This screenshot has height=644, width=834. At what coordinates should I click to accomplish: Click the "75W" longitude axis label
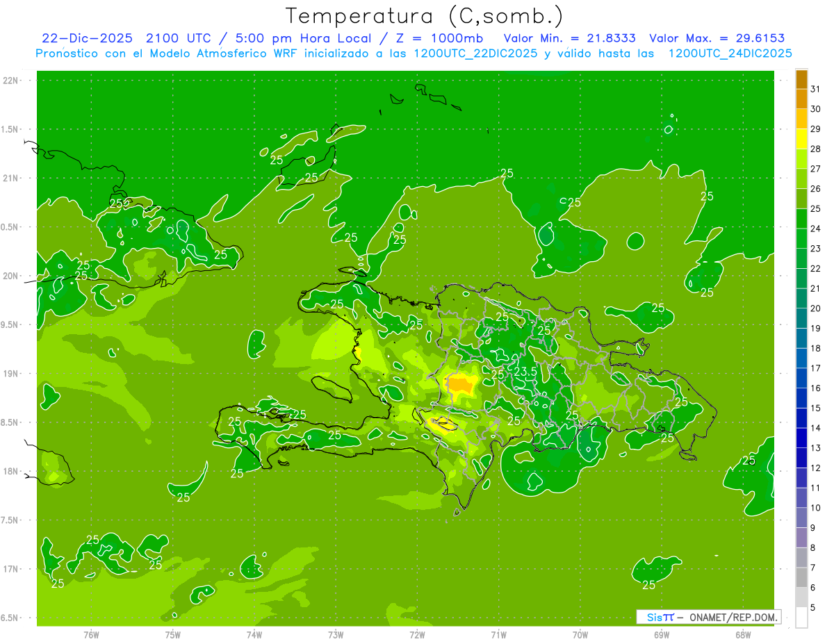pyautogui.click(x=173, y=634)
